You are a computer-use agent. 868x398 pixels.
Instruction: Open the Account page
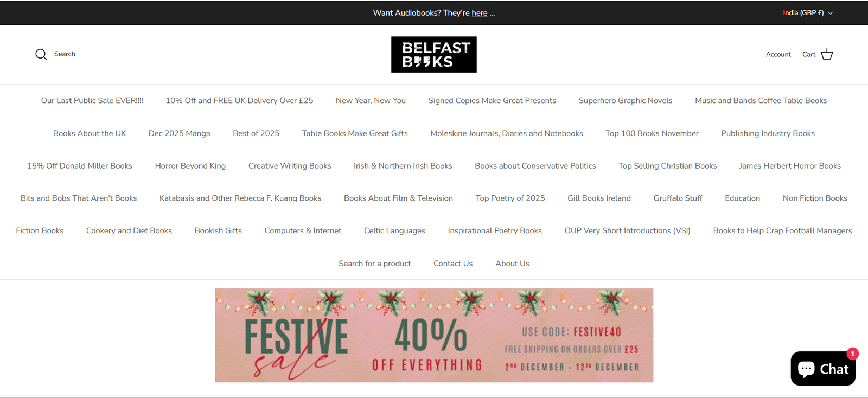coord(778,54)
